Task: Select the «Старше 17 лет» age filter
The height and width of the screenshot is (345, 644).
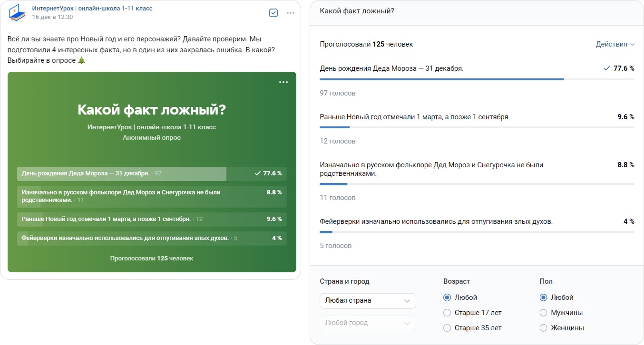Action: tap(447, 312)
